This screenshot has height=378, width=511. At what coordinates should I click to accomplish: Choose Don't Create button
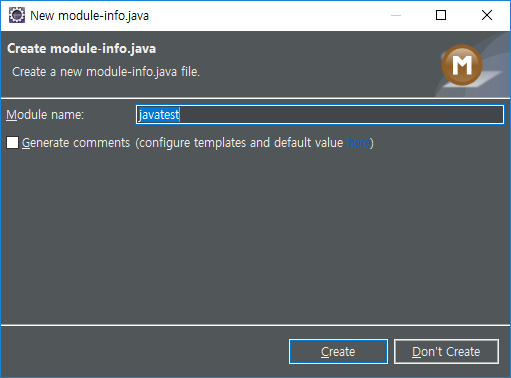click(x=446, y=352)
